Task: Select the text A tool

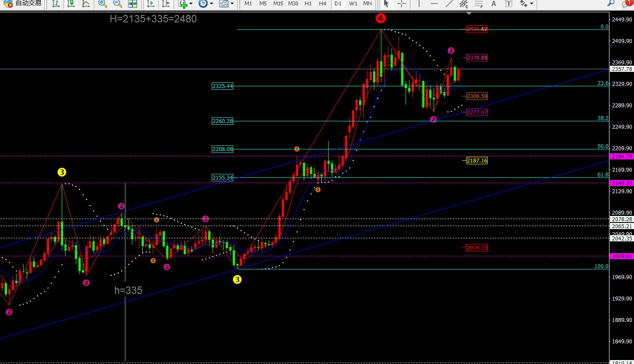Action: [x=494, y=4]
